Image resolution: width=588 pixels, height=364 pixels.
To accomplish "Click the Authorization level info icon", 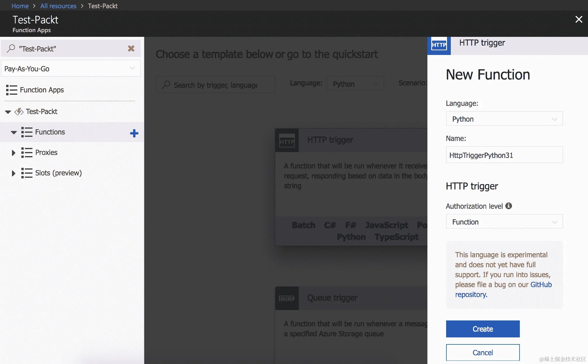I will (x=509, y=206).
